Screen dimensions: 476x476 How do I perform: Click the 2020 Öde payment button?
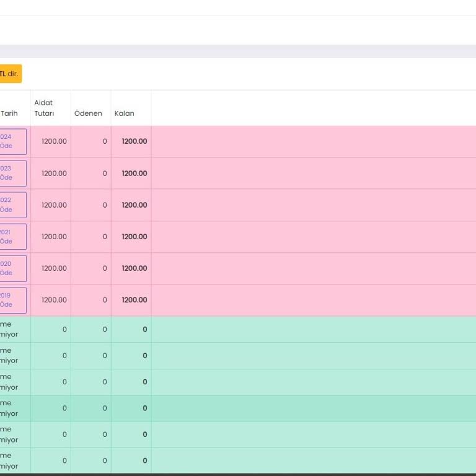point(12,268)
